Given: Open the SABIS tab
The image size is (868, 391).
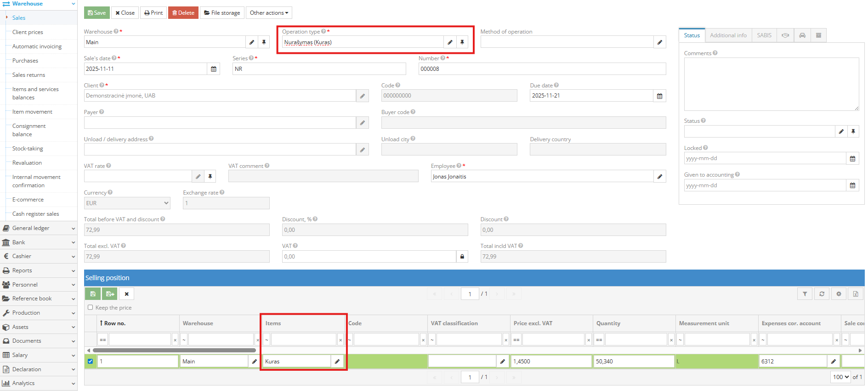Looking at the screenshot, I should coord(764,35).
